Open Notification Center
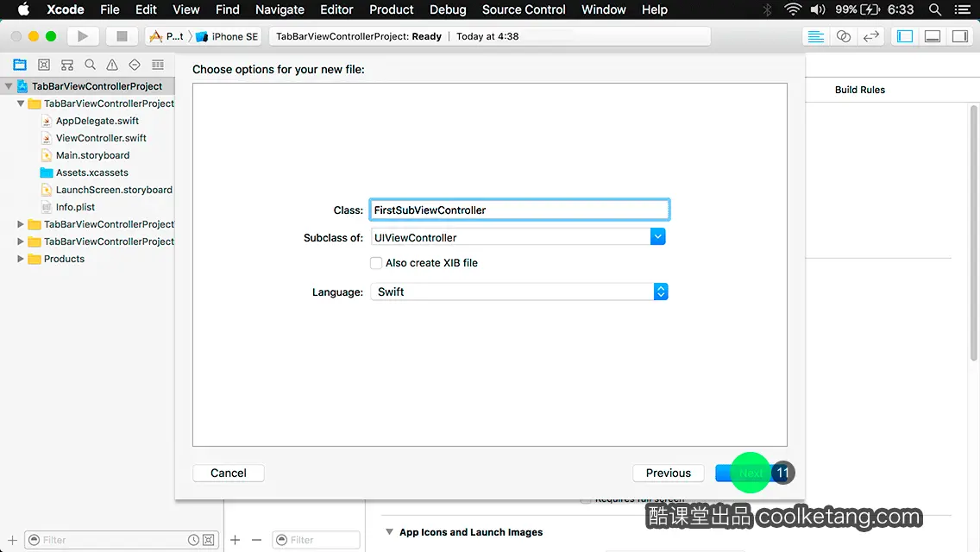Screen dimensions: 980x552 963,9
